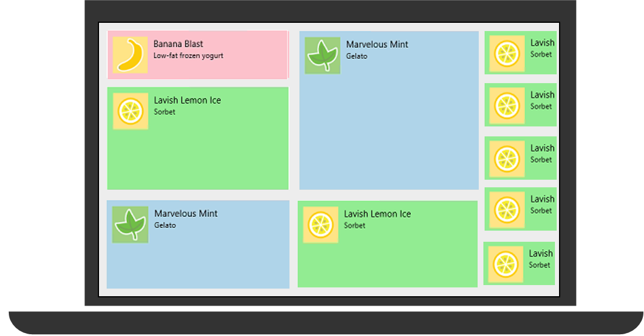This screenshot has width=644, height=336.
Task: Click the lemon icon in the middle narrow Lavish tile
Action: (506, 159)
